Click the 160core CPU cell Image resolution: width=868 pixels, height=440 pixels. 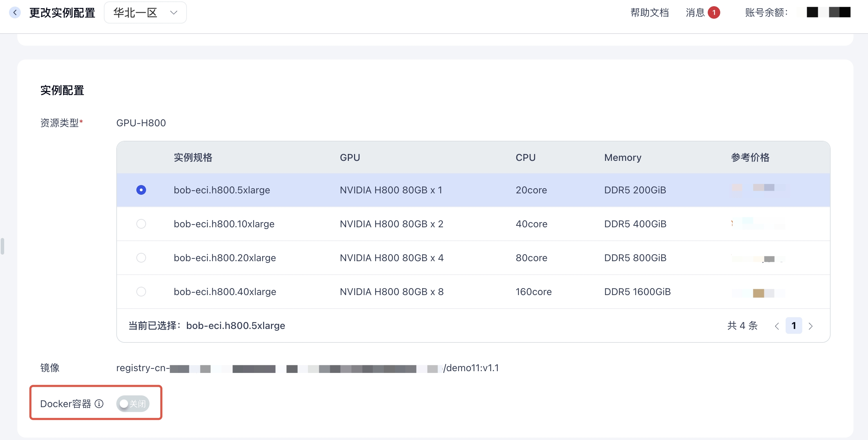tap(533, 292)
